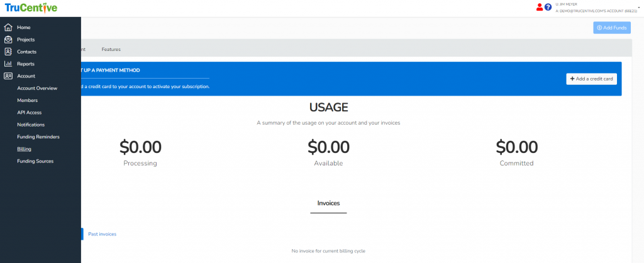
Task: Open Account Overview in sidebar
Action: [x=37, y=88]
